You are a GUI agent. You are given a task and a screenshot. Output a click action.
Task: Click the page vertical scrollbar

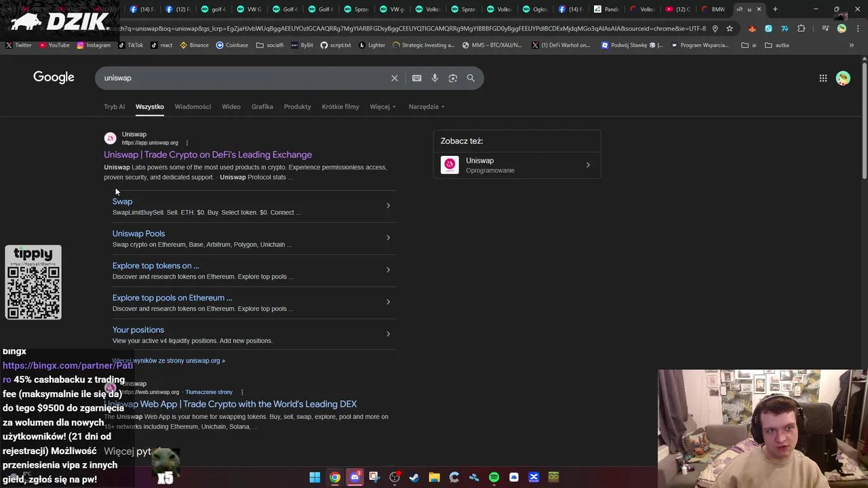pyautogui.click(x=864, y=122)
